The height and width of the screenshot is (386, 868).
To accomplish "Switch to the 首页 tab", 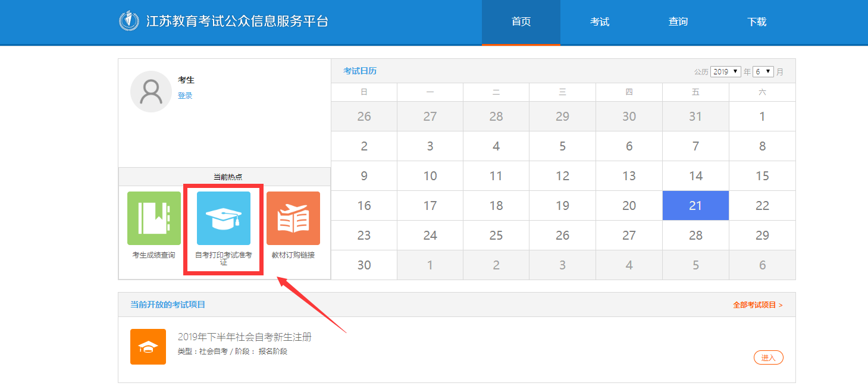I will 521,22.
